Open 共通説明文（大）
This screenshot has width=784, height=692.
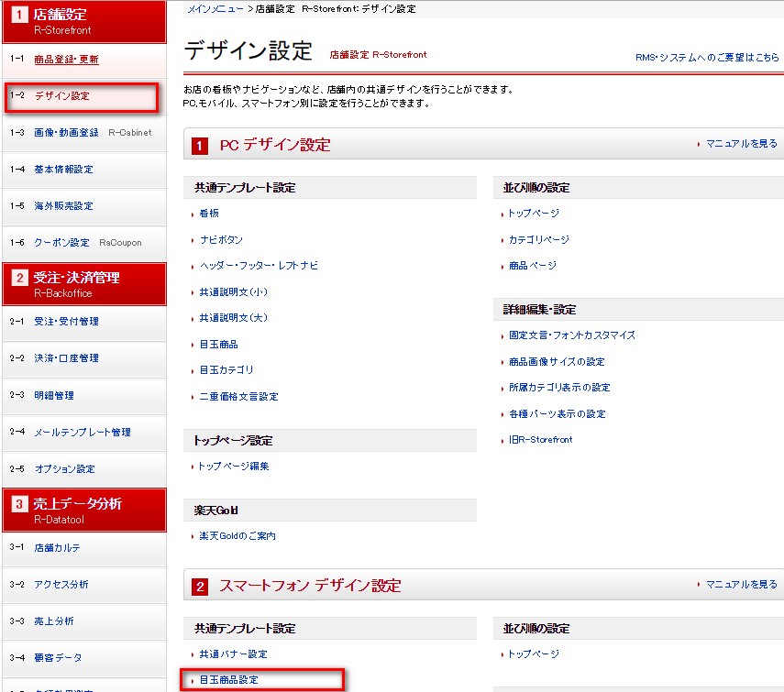pyautogui.click(x=234, y=318)
